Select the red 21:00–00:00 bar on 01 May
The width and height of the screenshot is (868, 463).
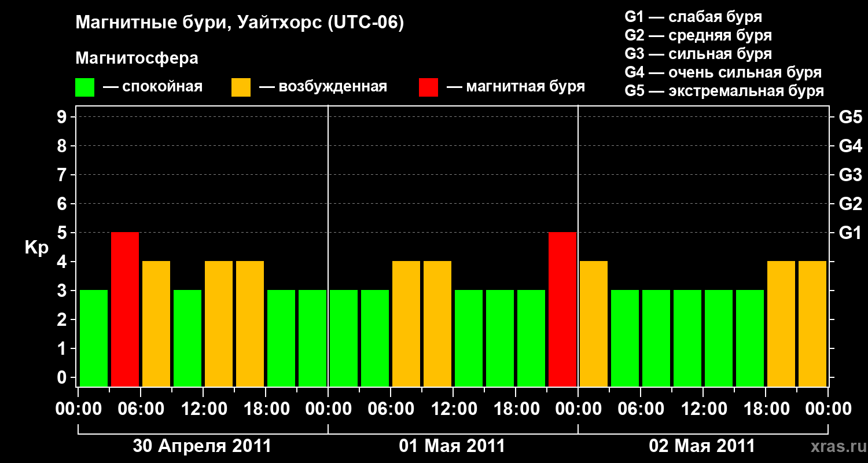(562, 309)
